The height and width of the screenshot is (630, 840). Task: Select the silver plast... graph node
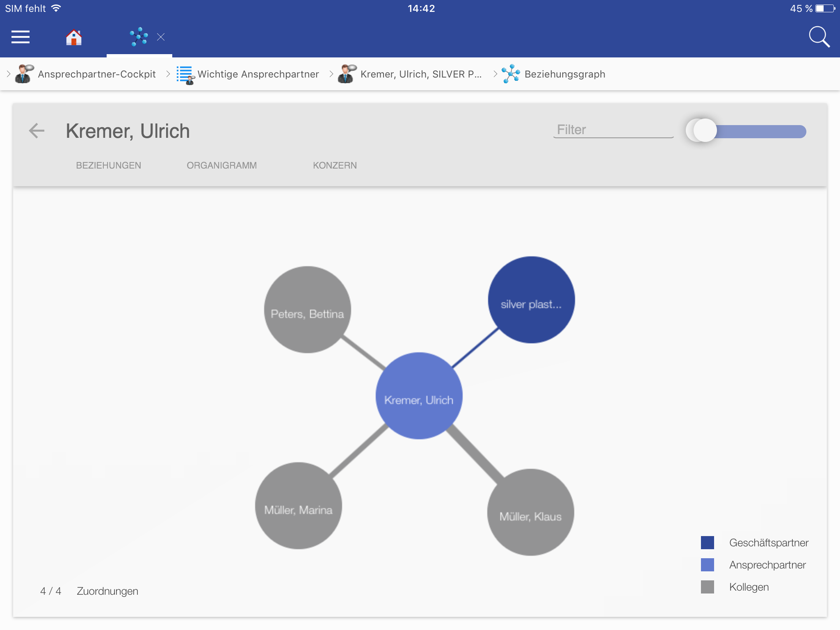tap(531, 300)
